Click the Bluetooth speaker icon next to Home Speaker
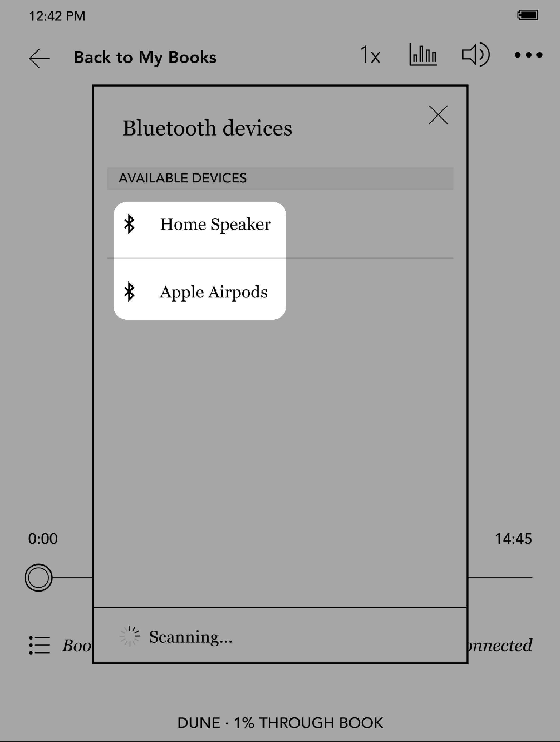This screenshot has height=742, width=560. (x=130, y=224)
